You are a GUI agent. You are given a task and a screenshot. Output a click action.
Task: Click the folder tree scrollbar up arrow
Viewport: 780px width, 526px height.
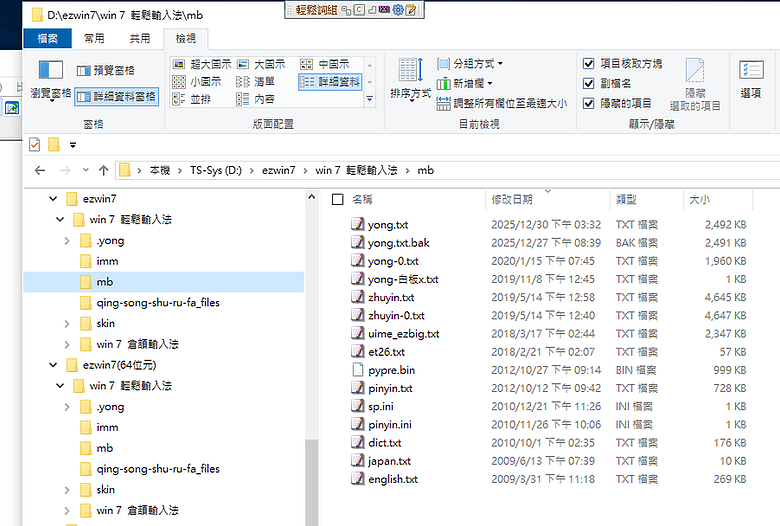pyautogui.click(x=312, y=197)
